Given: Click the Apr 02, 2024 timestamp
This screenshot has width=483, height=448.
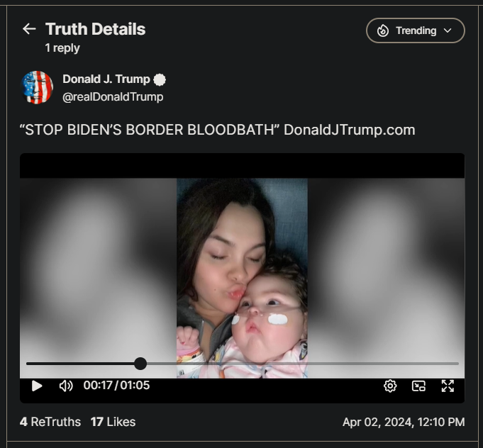Looking at the screenshot, I should (x=404, y=422).
